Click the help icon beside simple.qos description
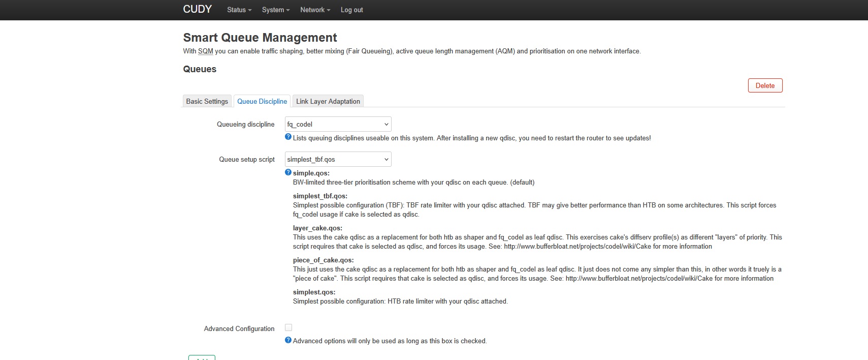This screenshot has height=360, width=868. pos(288,172)
